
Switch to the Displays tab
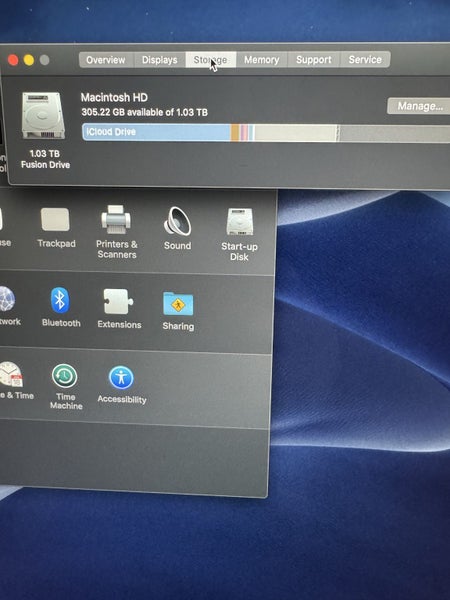[x=160, y=60]
